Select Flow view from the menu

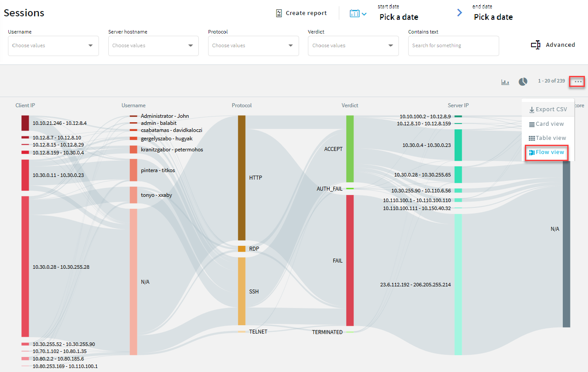point(546,152)
